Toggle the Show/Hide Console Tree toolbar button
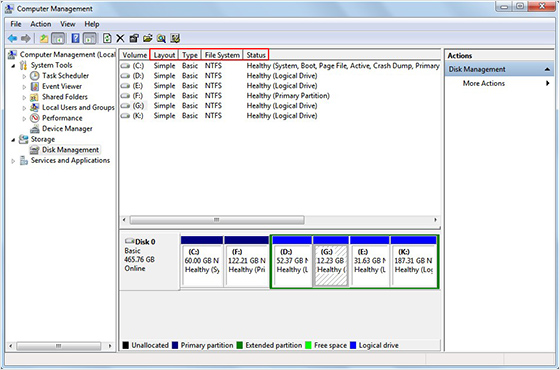This screenshot has height=370, width=560. [x=58, y=38]
